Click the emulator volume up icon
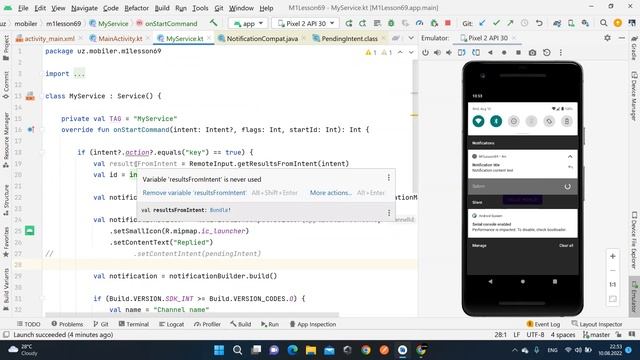This screenshot has width=640, height=360. pos(437,53)
